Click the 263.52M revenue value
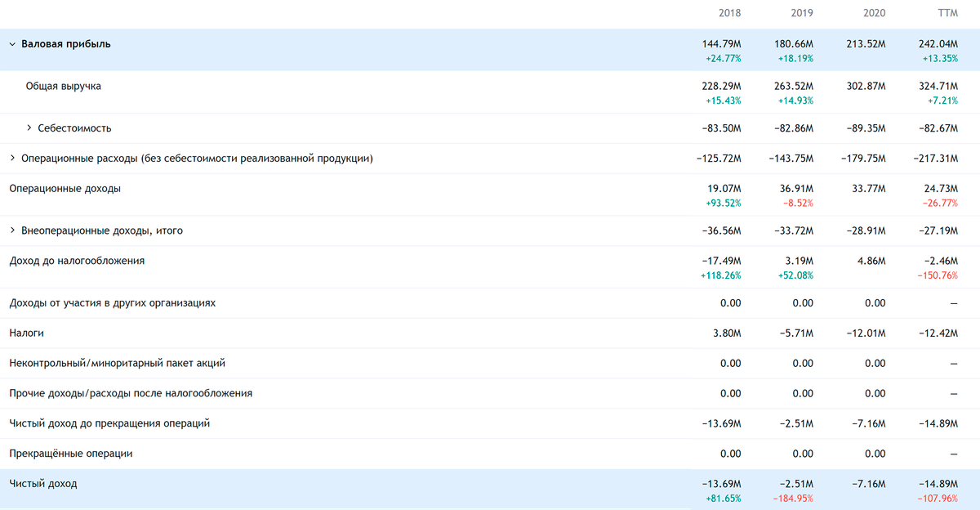The width and height of the screenshot is (980, 510). [793, 86]
